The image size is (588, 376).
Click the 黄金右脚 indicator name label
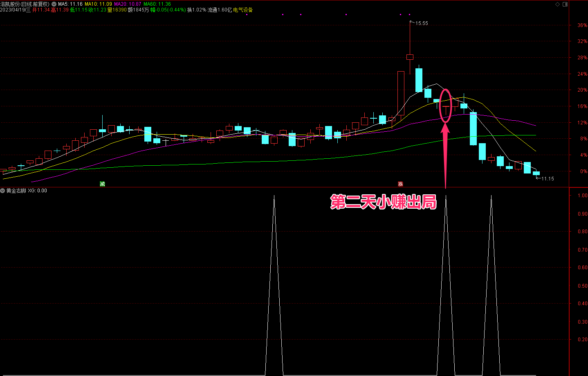16,191
